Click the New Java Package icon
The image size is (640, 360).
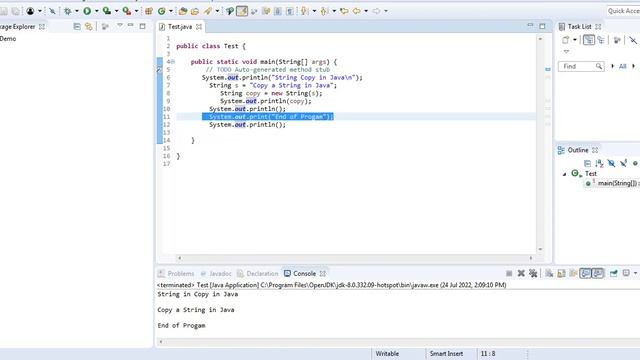149,11
